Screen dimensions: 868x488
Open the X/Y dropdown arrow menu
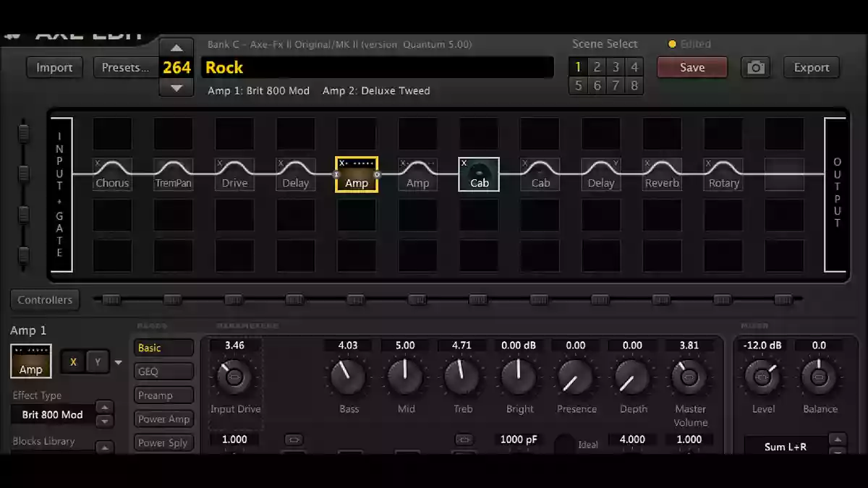119,362
